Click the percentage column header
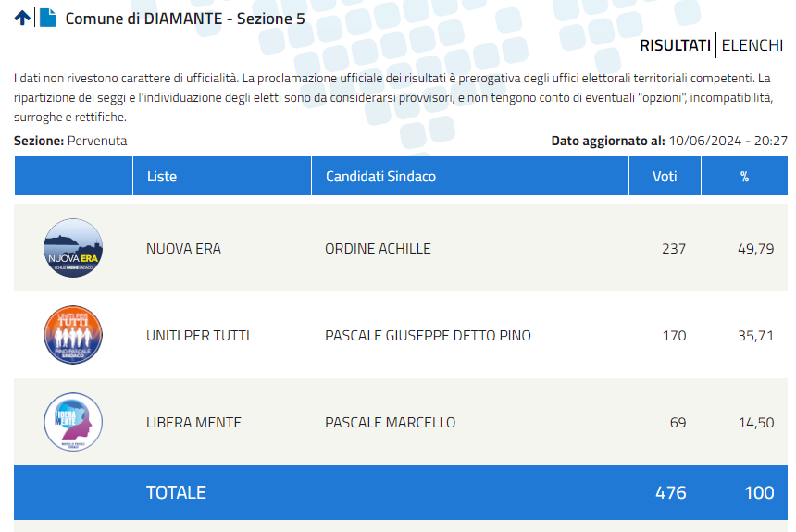The height and width of the screenshot is (532, 796). coord(744,176)
